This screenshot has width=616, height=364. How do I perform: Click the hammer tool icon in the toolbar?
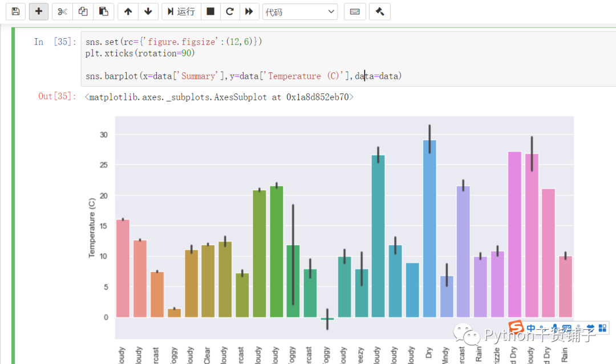(380, 11)
